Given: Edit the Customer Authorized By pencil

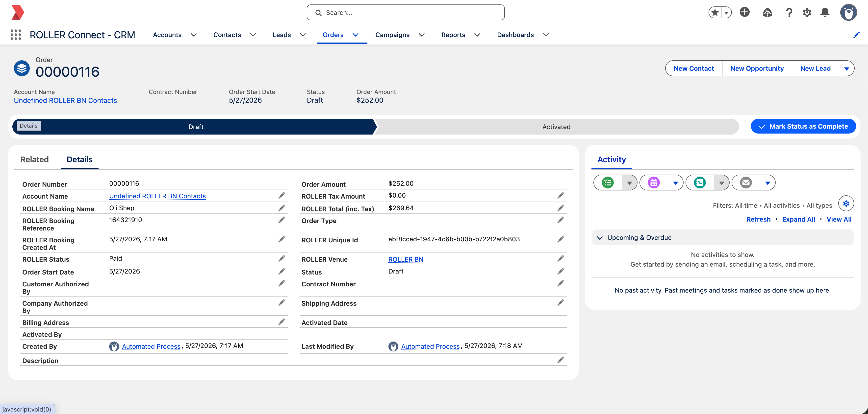Looking at the screenshot, I should (282, 283).
